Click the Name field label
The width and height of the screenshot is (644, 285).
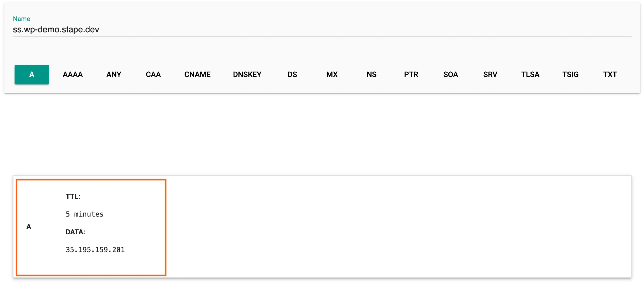pos(22,19)
